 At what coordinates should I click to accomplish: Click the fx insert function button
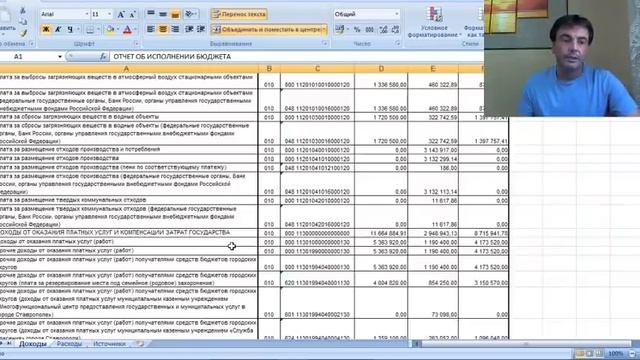pyautogui.click(x=103, y=57)
